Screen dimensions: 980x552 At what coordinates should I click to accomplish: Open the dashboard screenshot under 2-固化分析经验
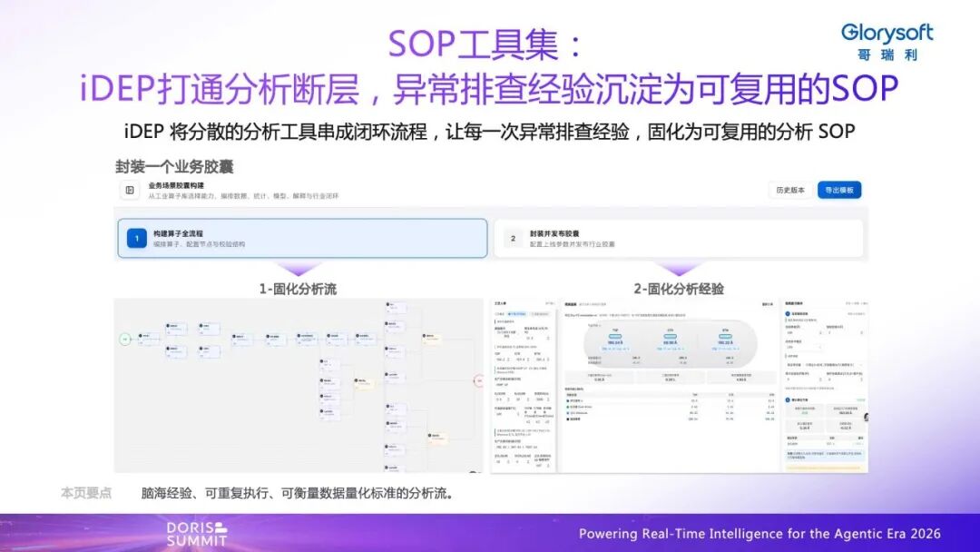pyautogui.click(x=680, y=385)
